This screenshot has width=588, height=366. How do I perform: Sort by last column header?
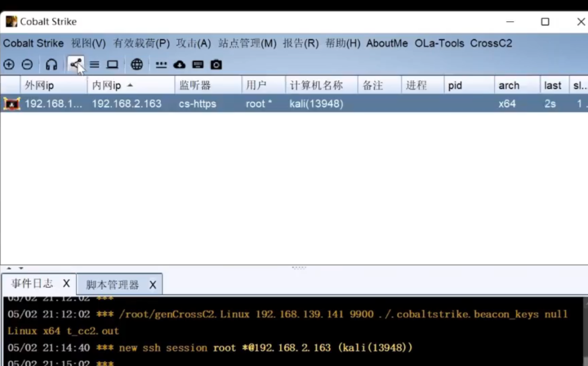[x=554, y=85]
